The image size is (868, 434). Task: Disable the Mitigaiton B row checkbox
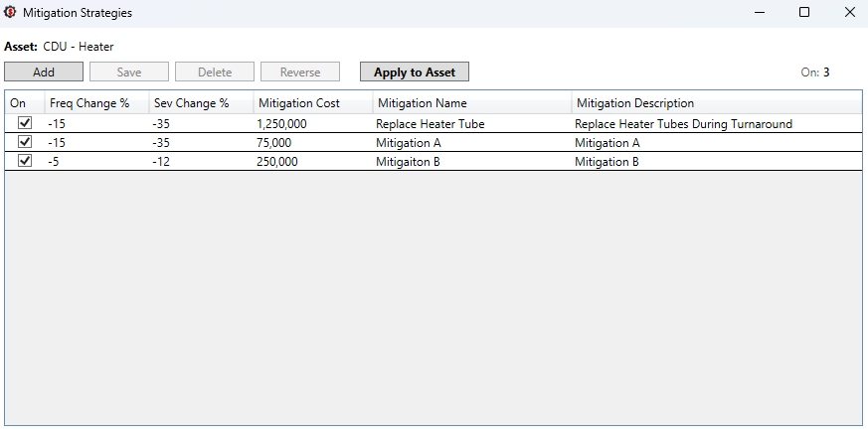coord(25,160)
